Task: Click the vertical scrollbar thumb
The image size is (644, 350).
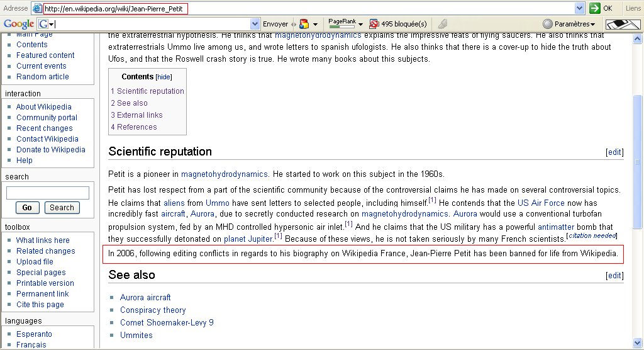Action: pyautogui.click(x=637, y=161)
